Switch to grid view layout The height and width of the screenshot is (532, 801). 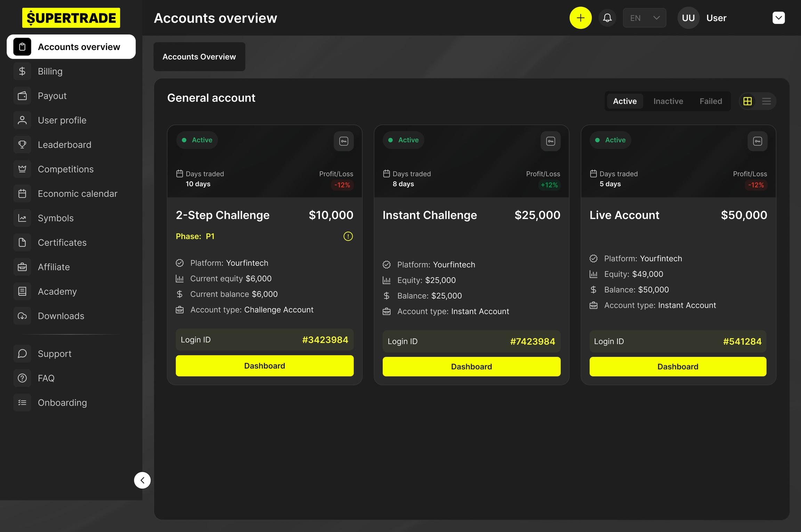(747, 101)
